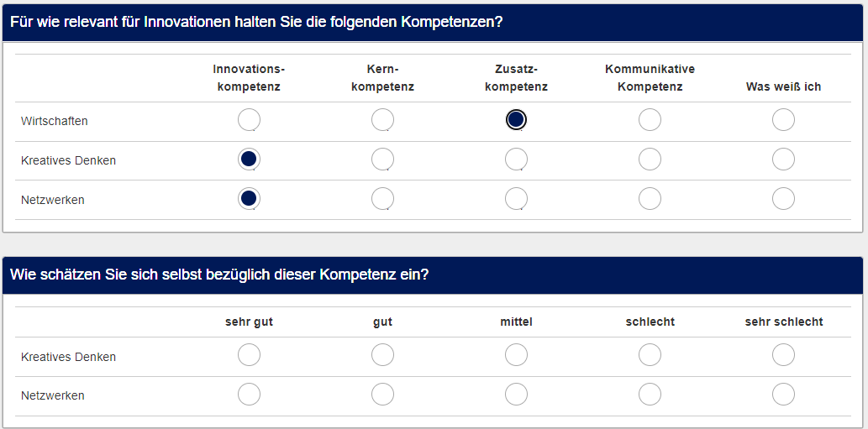
Task: Select Innovationskompetenz for Kreatives Denken
Action: (x=249, y=159)
